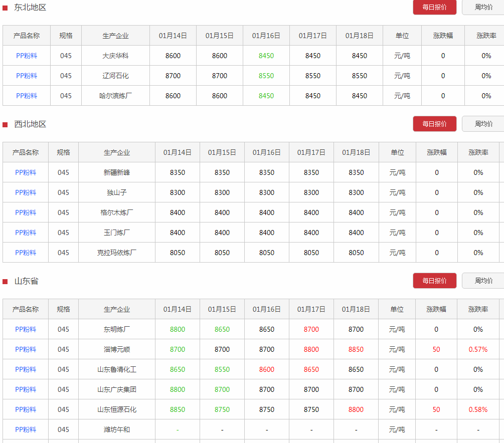Switch to 周均价 tab for 东北地区

483,7
